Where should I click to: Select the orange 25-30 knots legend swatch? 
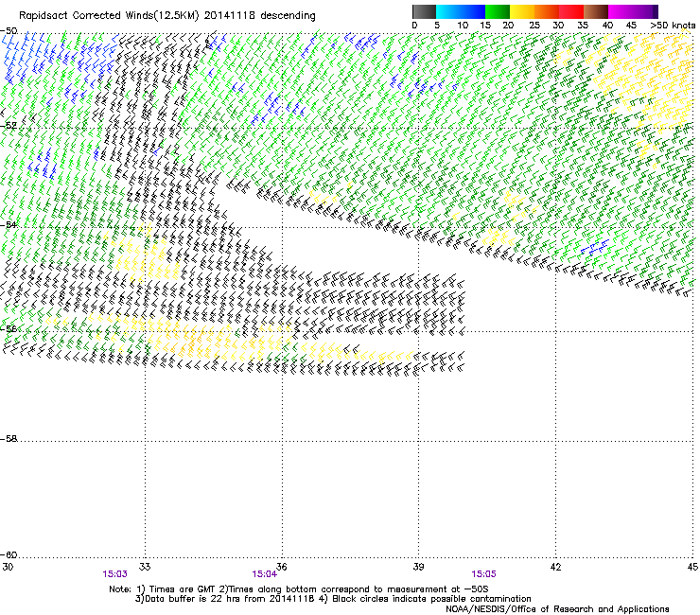pyautogui.click(x=547, y=11)
